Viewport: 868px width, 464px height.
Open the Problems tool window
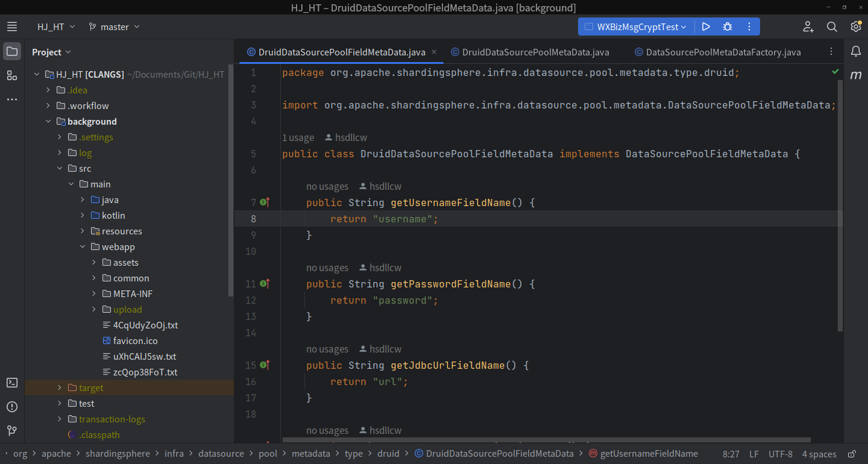(12, 407)
